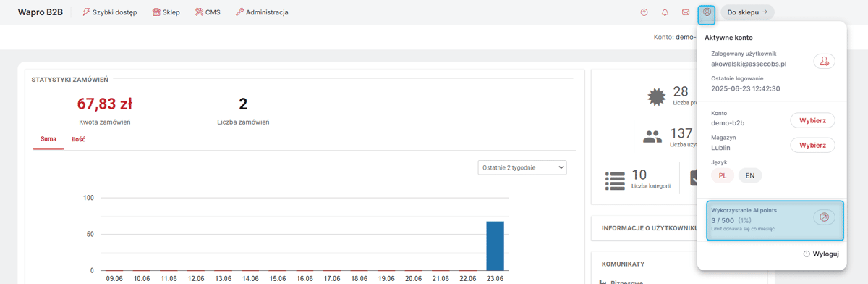Click the Do sklepu button
Screen dimensions: 868x284
[747, 12]
